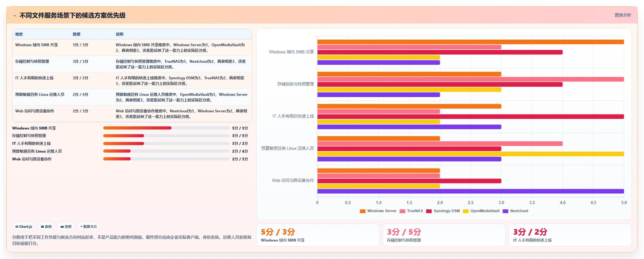Click the panel title 不同文件服务场景下的候选方案优先级
Image resolution: width=644 pixels, height=259 pixels.
(x=72, y=15)
